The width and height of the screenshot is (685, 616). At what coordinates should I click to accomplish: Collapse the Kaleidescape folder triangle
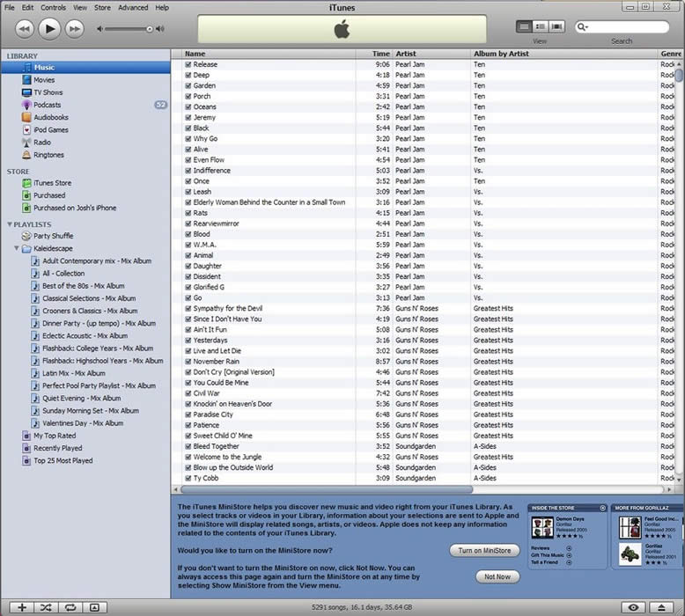[16, 248]
